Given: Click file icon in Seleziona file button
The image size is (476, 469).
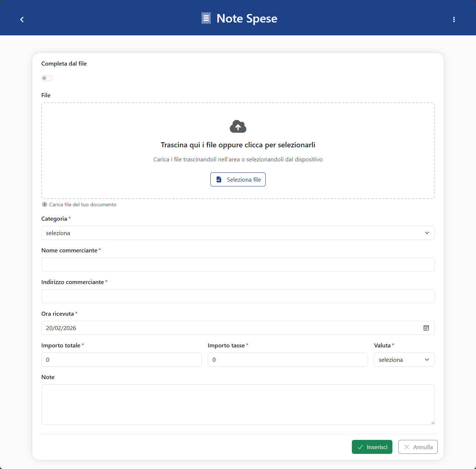Looking at the screenshot, I should (219, 179).
